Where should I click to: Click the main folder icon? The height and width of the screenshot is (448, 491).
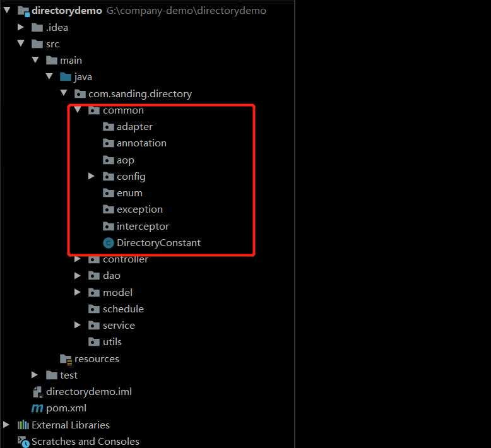[52, 60]
